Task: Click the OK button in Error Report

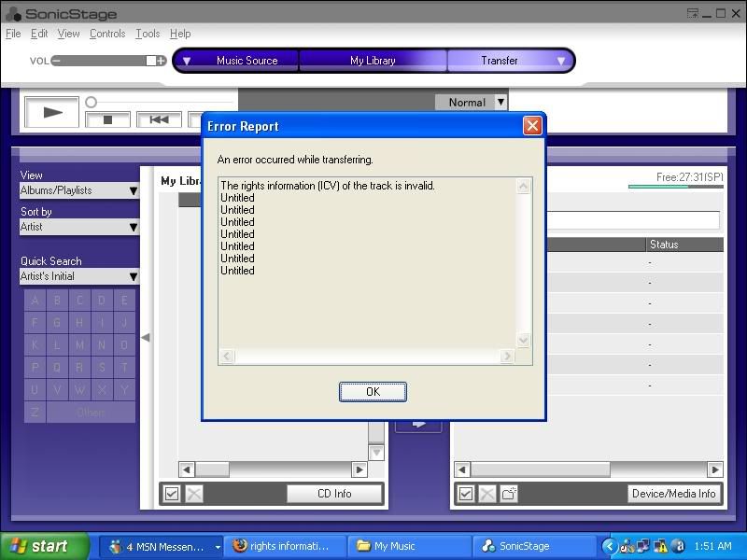Action: [x=373, y=391]
